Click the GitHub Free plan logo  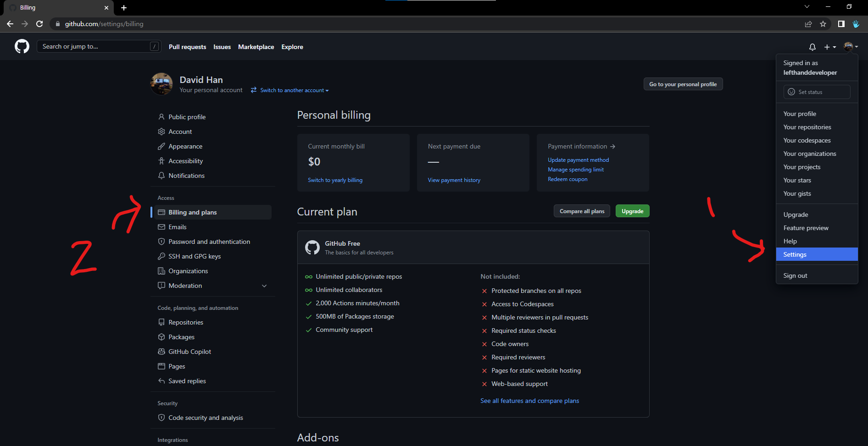pos(312,248)
